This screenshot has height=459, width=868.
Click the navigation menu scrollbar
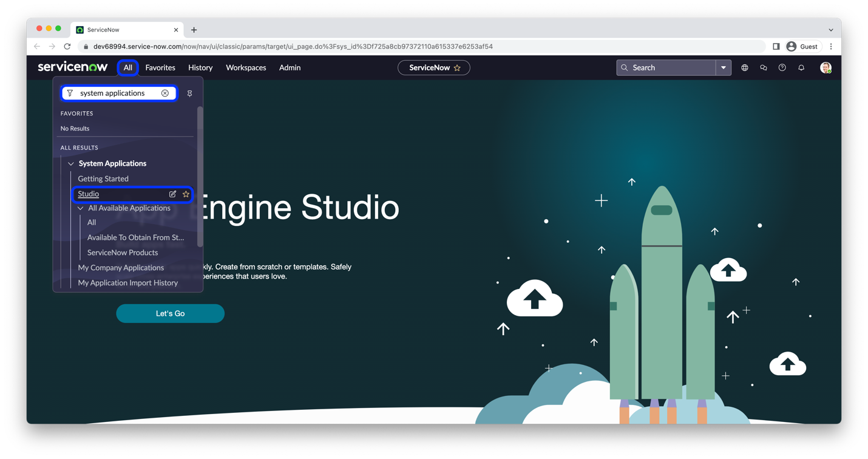coord(200,176)
